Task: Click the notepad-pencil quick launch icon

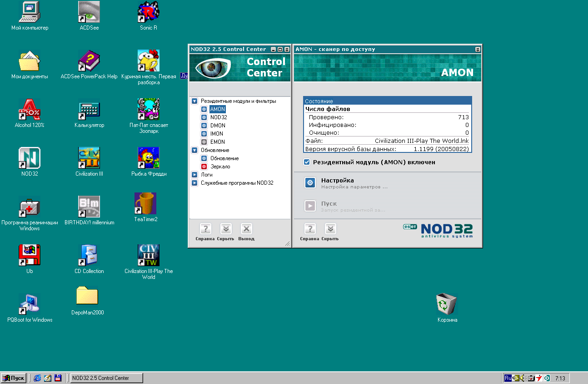Action: click(48, 378)
